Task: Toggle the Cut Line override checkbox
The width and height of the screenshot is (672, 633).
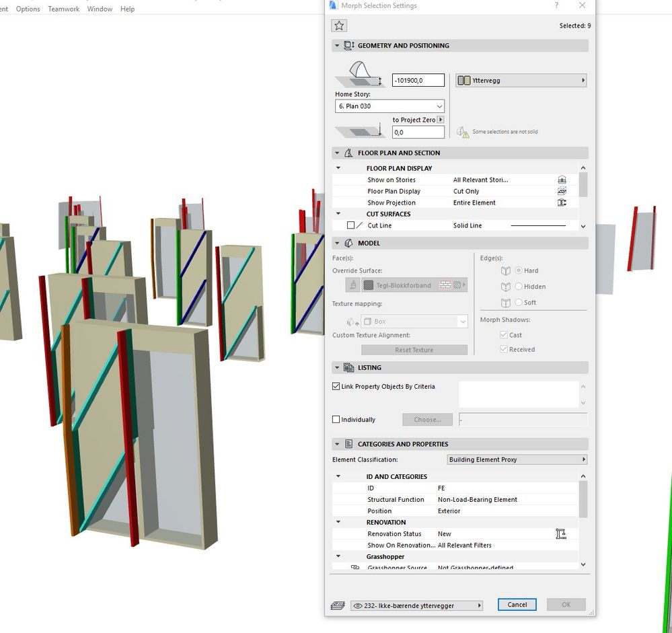Action: pos(350,225)
